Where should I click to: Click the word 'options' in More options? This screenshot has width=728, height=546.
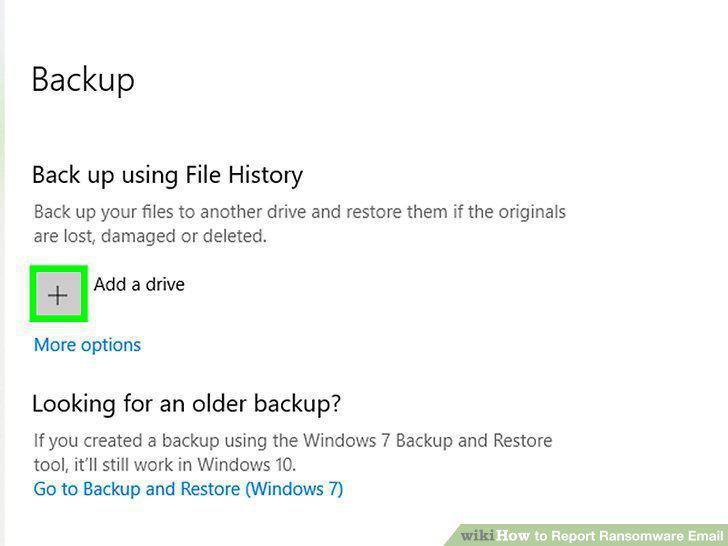(x=110, y=345)
